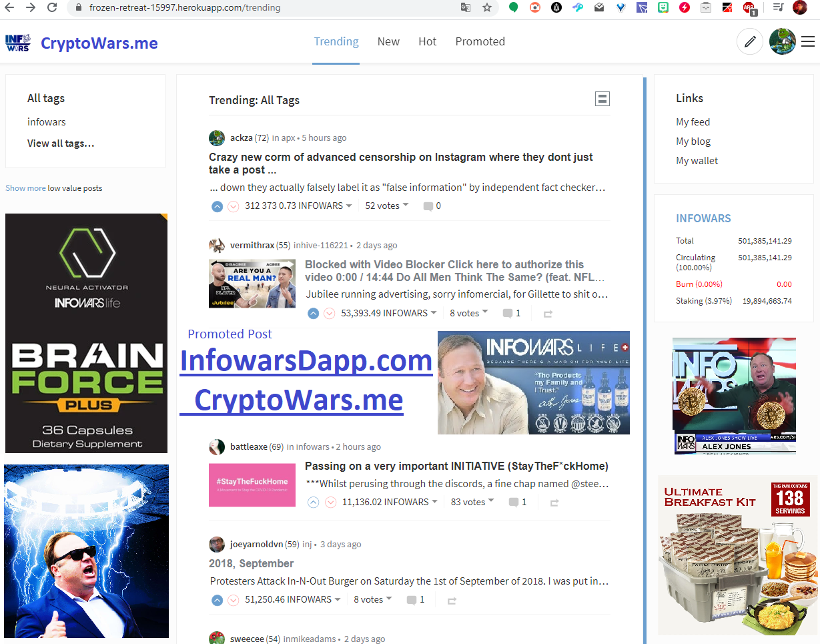Screen dimensions: 820x644
Task: Open the hamburger menu beside your avatar
Action: click(x=807, y=41)
